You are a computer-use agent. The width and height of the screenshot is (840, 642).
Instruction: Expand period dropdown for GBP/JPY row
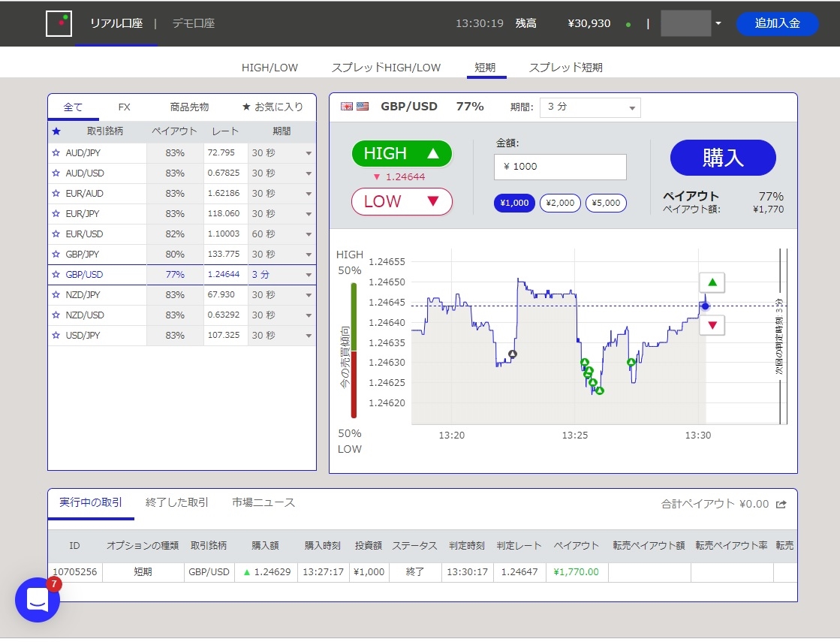click(x=309, y=255)
